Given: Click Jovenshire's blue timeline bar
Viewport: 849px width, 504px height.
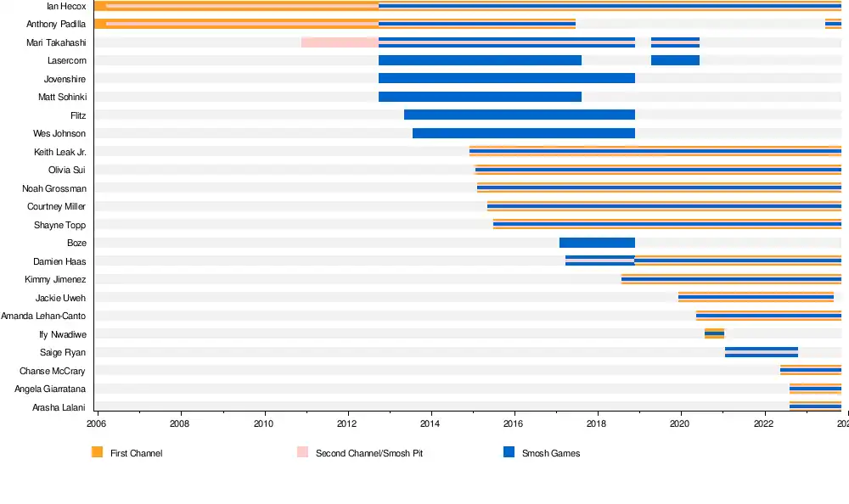Looking at the screenshot, I should tap(506, 78).
